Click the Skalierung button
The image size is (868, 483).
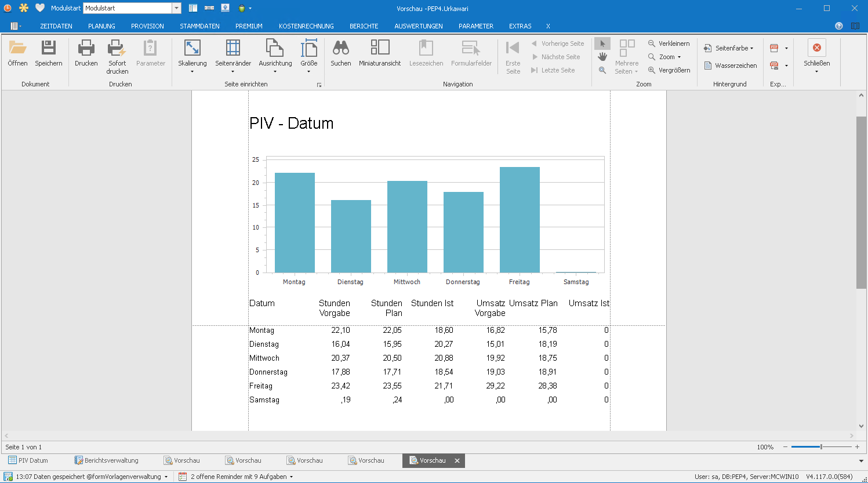click(x=192, y=48)
